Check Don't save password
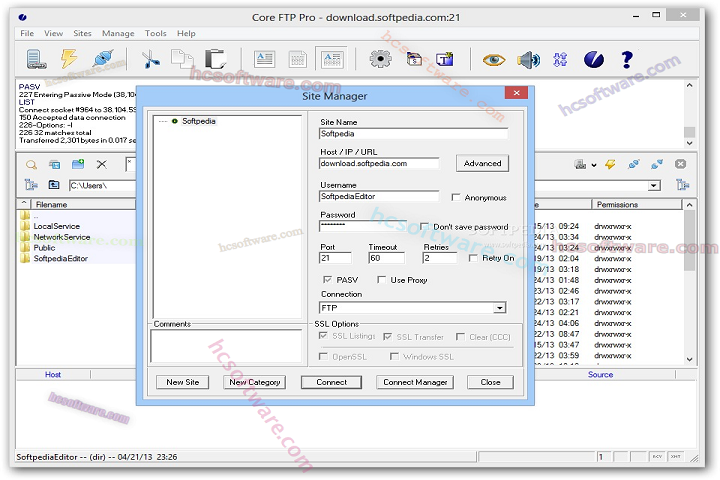 424,226
